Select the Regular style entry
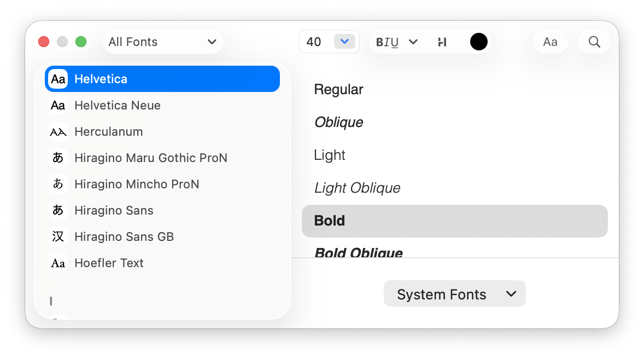This screenshot has height=358, width=644. click(x=338, y=89)
